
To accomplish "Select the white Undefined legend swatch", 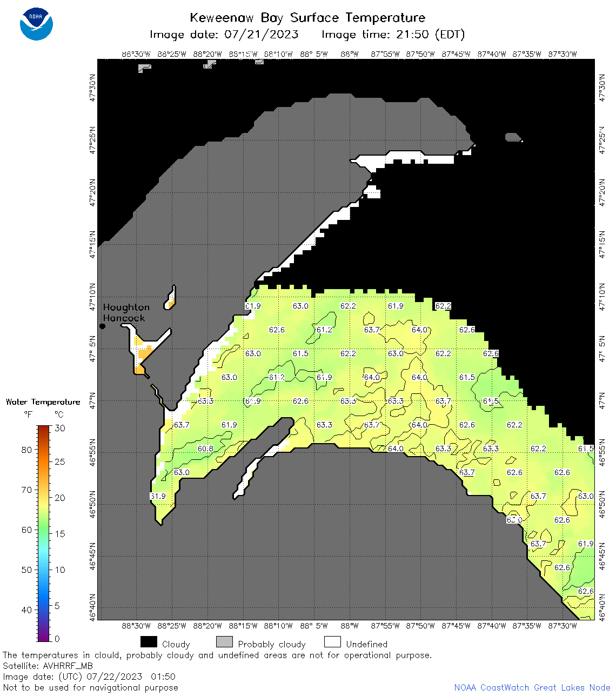I will [x=332, y=642].
